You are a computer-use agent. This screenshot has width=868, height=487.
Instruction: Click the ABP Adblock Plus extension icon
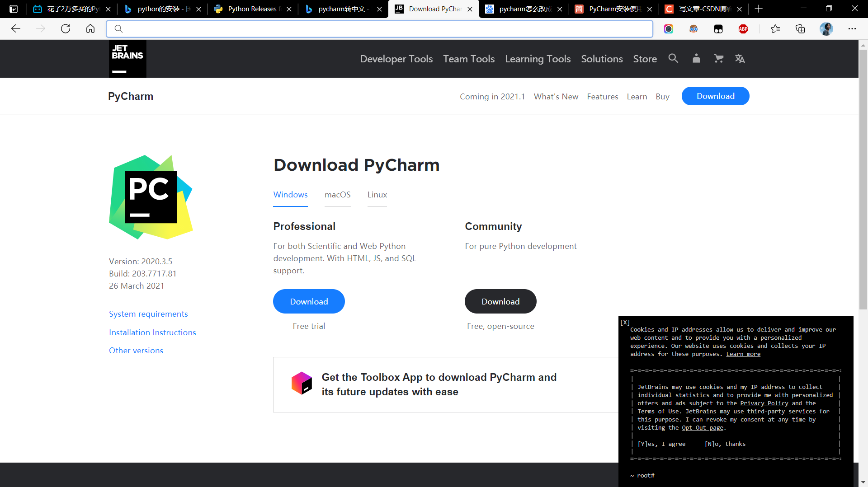[743, 29]
